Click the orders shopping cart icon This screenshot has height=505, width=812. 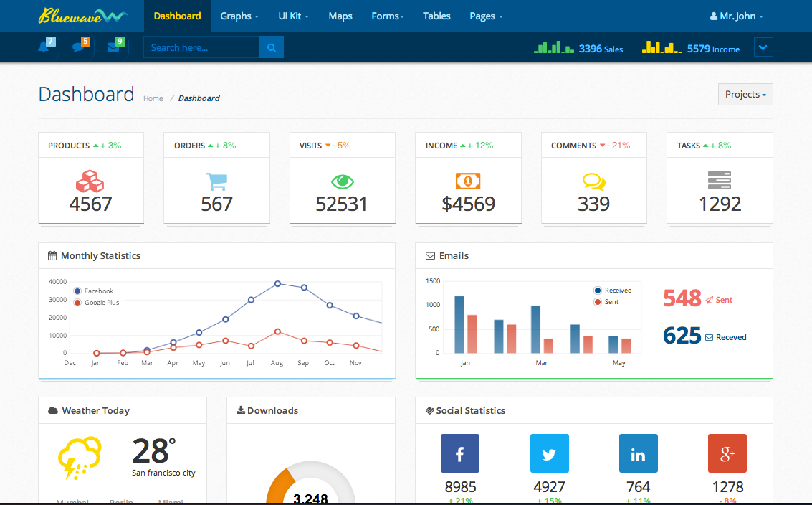click(x=216, y=181)
